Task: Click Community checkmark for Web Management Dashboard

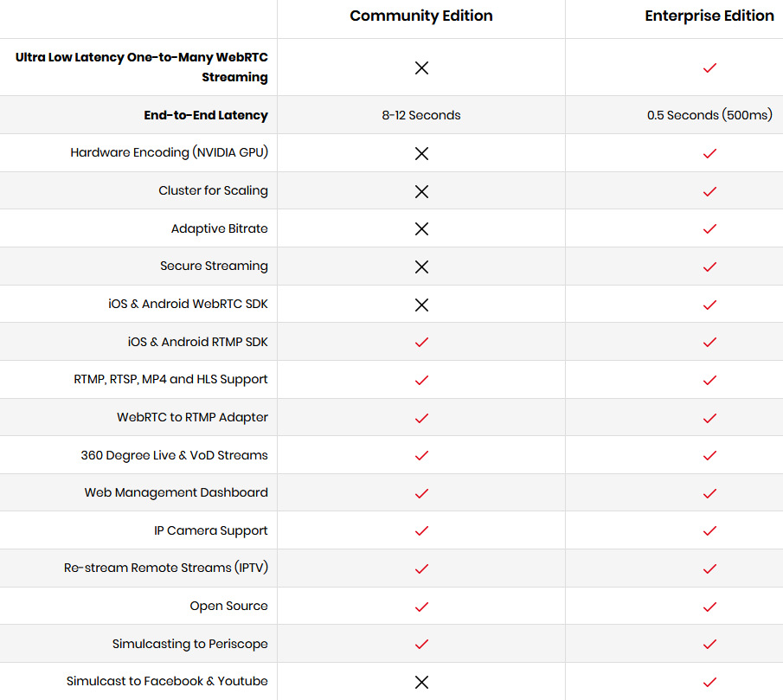Action: point(421,493)
